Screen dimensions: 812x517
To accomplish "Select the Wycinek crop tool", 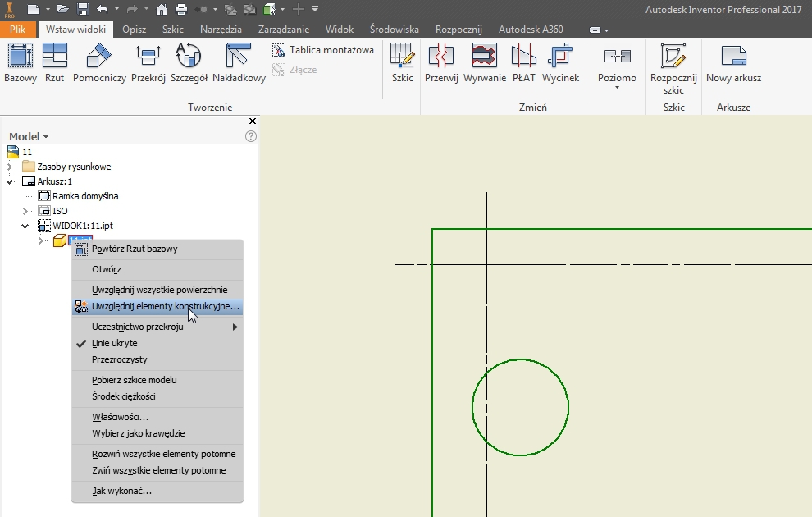I will coord(560,63).
